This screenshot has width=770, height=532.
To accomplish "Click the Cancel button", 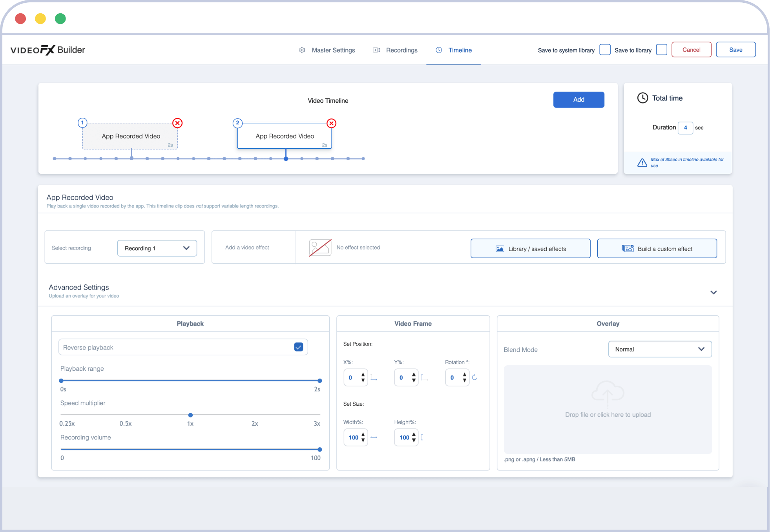I will 691,50.
